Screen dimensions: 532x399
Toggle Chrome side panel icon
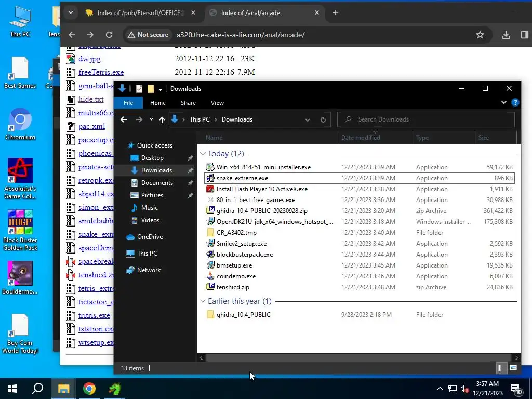[524, 35]
